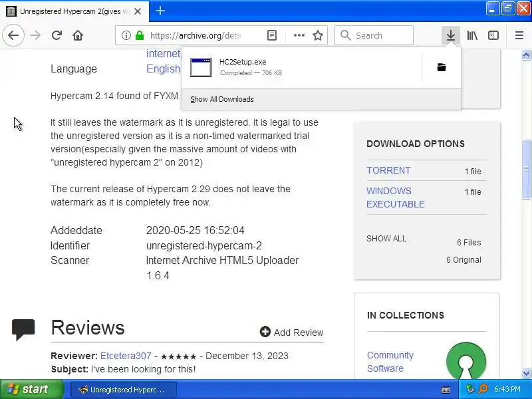Go back to the previous page

point(13,35)
